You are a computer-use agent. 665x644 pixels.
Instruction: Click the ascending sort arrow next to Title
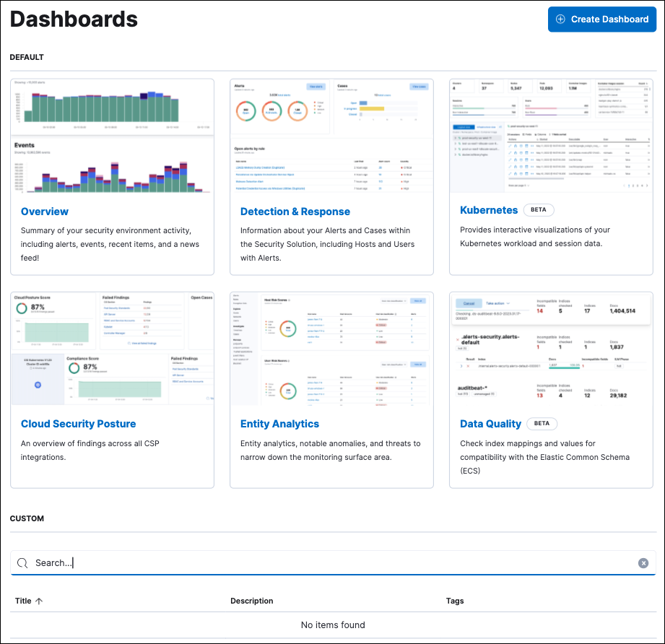click(38, 601)
